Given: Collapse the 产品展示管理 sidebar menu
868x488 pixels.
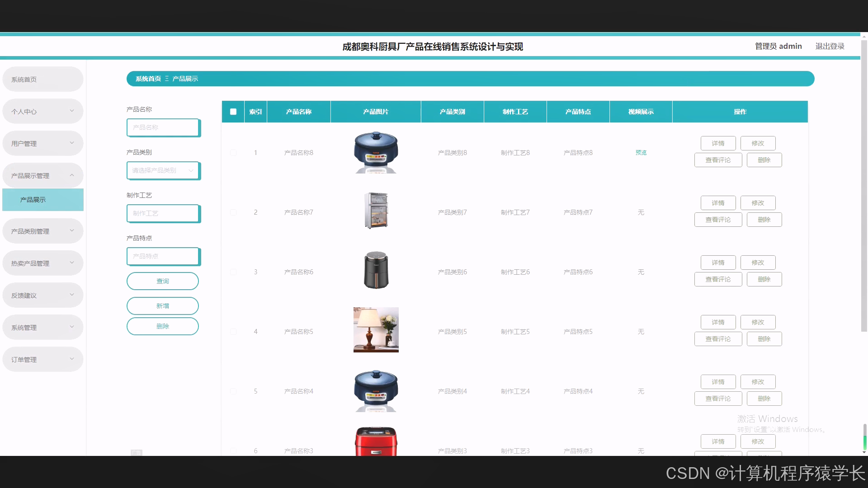Looking at the screenshot, I should pos(42,175).
